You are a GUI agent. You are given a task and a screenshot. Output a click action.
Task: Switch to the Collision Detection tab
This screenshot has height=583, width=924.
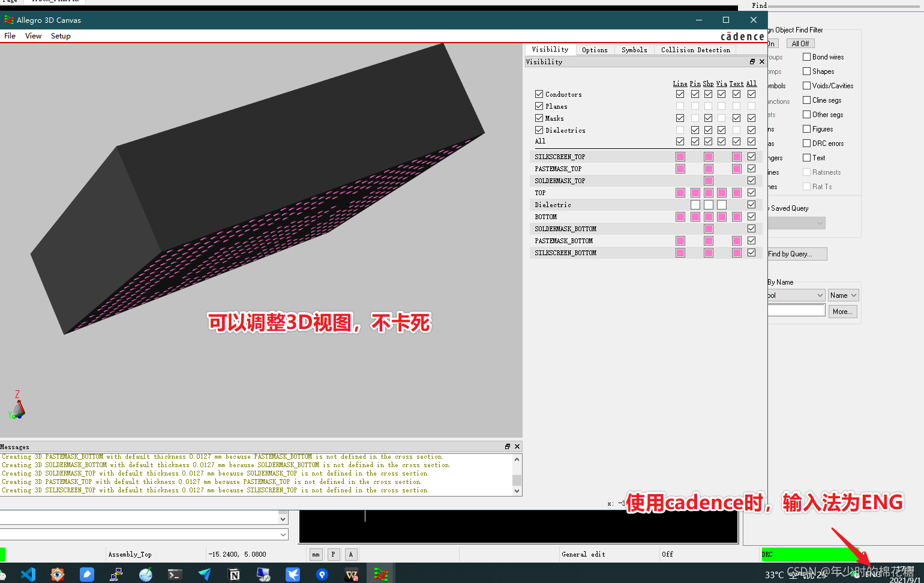tap(695, 50)
